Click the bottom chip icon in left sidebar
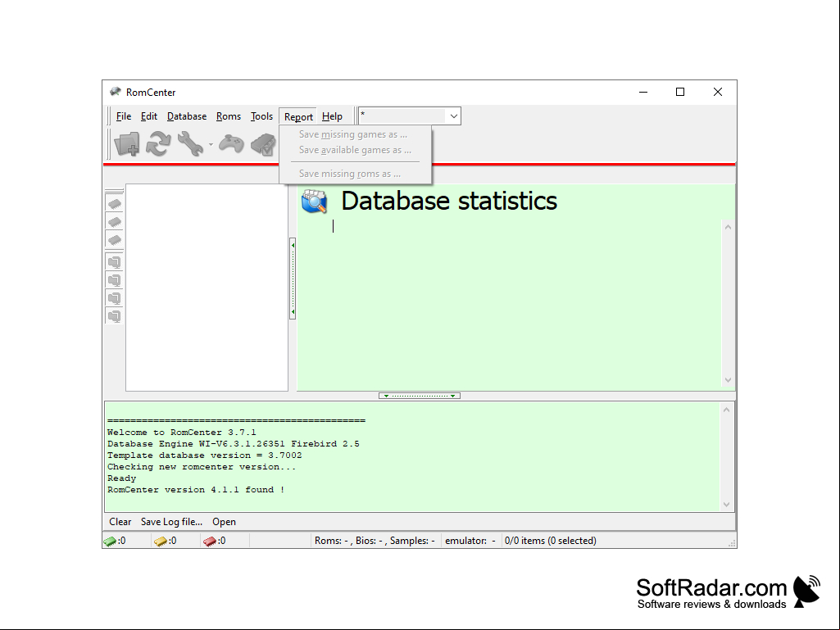Image resolution: width=840 pixels, height=630 pixels. point(114,240)
